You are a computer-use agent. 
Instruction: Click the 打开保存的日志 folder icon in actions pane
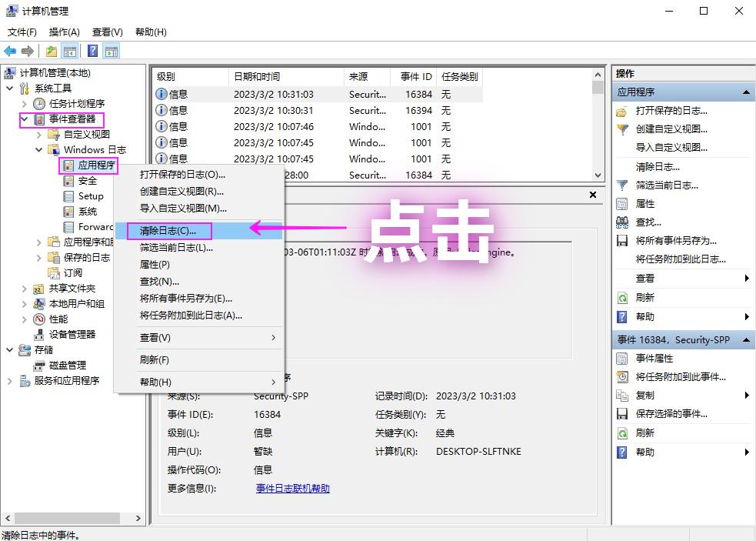(622, 112)
